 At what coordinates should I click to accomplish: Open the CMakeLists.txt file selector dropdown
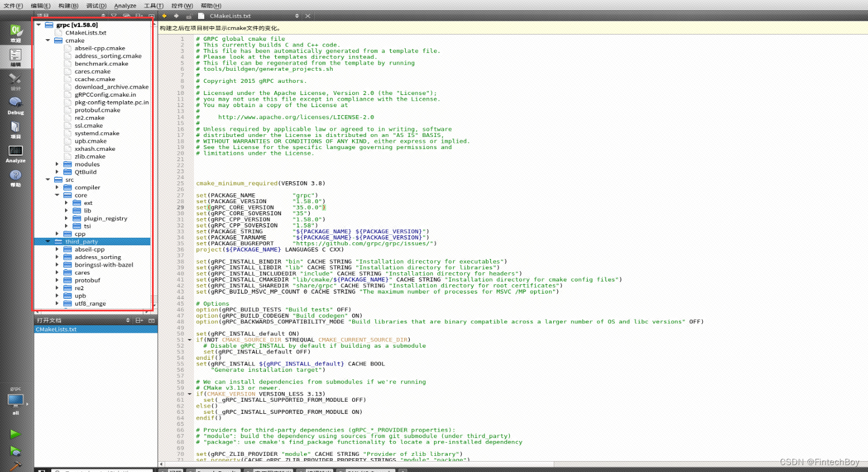pos(297,16)
